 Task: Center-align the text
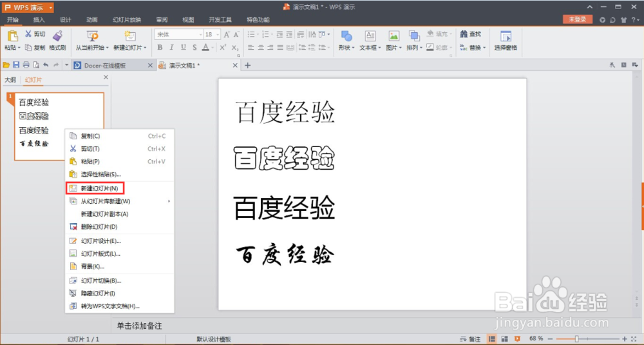click(261, 48)
